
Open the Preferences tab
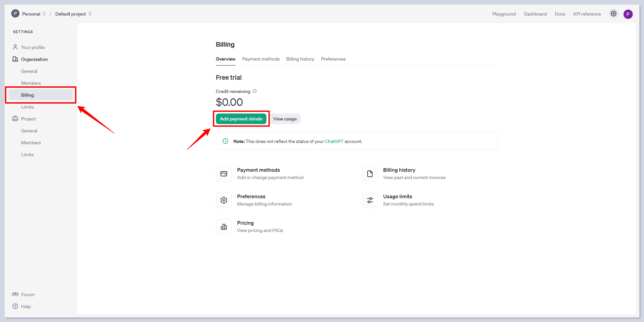tap(333, 59)
